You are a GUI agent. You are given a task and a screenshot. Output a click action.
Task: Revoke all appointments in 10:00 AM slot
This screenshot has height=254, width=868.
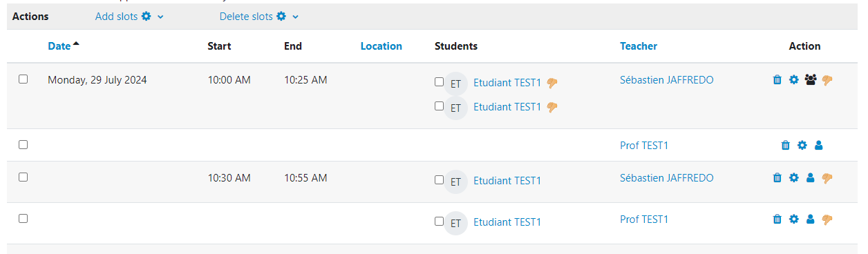[827, 80]
